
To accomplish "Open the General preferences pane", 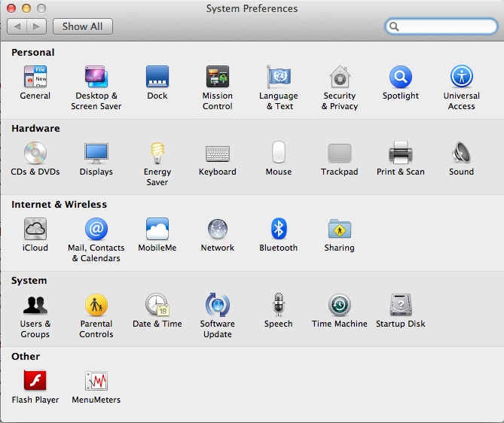I will [35, 78].
